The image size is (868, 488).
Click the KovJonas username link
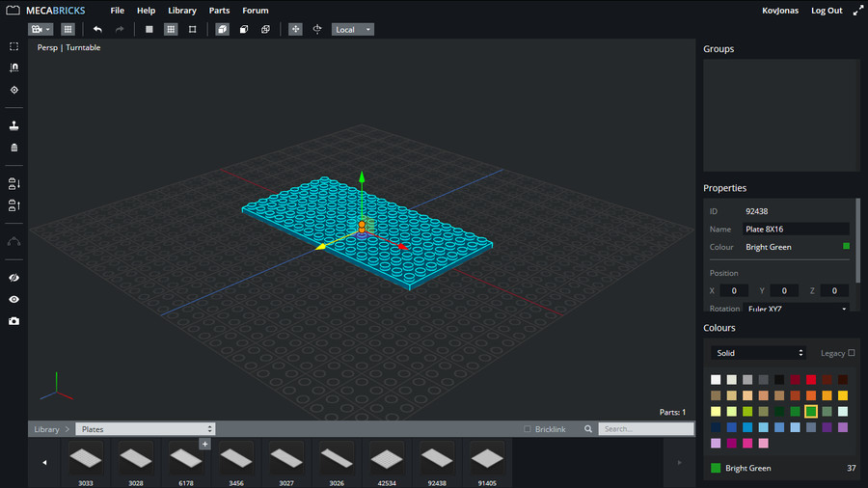click(x=780, y=11)
